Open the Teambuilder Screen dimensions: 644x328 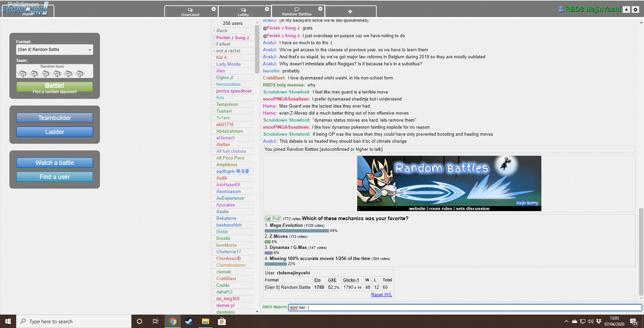[55, 118]
